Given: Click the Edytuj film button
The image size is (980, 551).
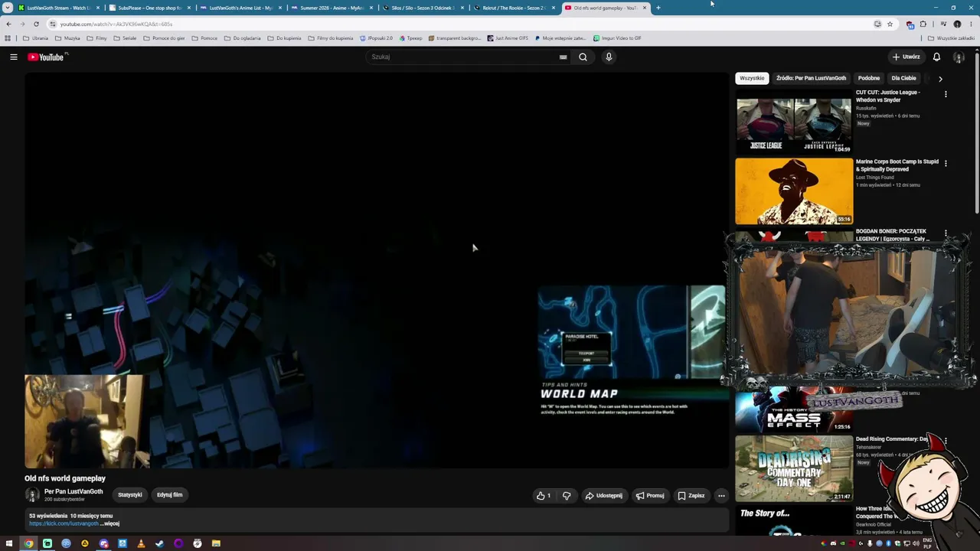Looking at the screenshot, I should [170, 495].
